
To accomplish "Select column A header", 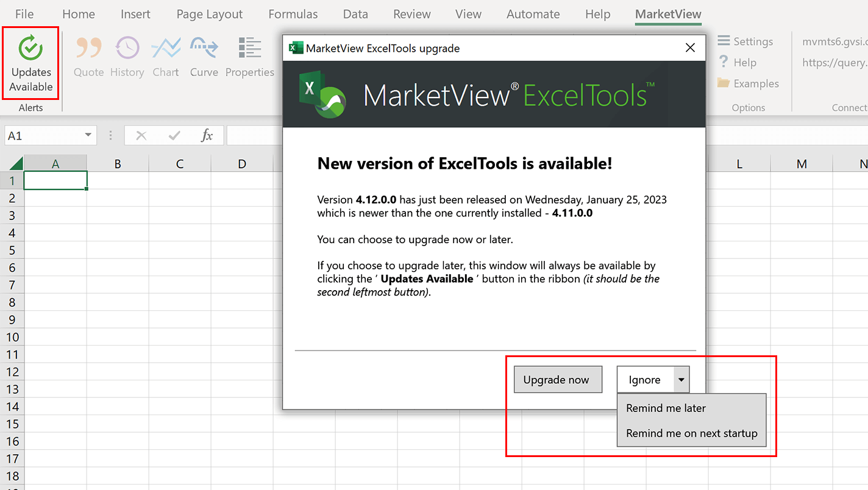I will click(55, 163).
